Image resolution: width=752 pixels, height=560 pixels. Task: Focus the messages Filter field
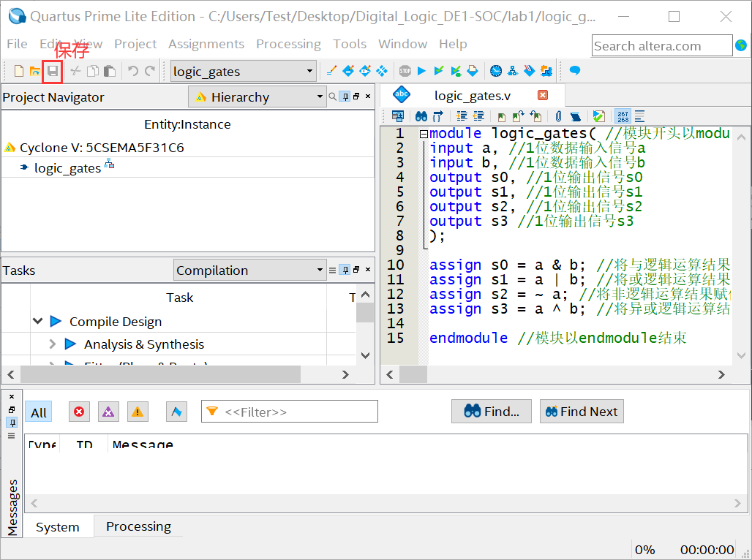pos(290,412)
